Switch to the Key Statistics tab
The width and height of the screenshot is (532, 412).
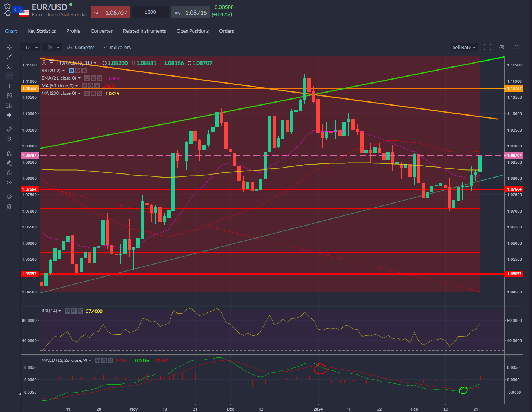(41, 31)
